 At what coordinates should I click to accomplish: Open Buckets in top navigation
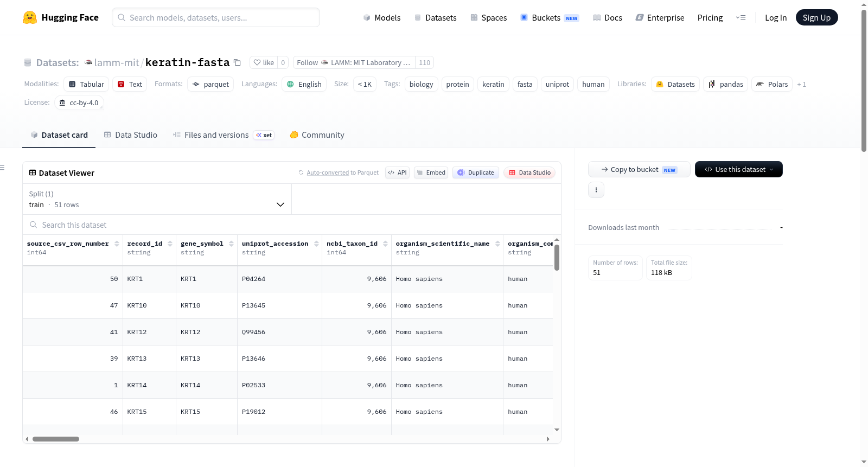point(550,17)
